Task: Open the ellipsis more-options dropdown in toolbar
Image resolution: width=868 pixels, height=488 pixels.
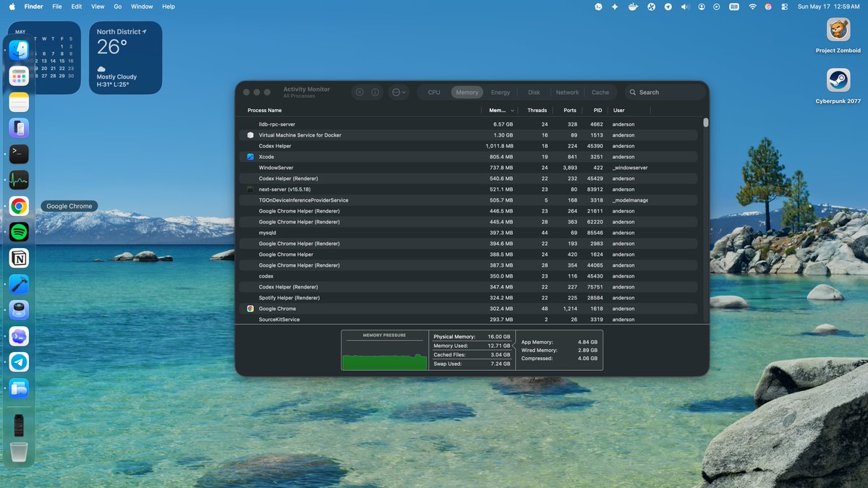Action: tap(399, 93)
